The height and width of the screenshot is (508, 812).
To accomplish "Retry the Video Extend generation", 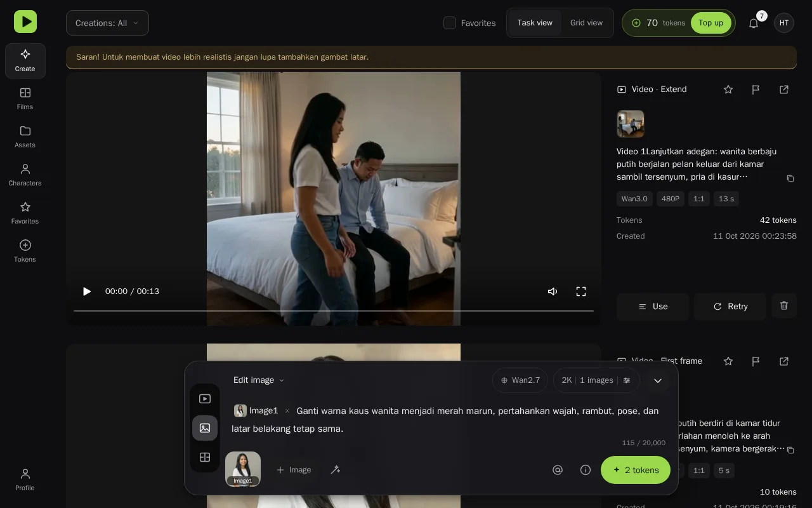I will [x=730, y=306].
